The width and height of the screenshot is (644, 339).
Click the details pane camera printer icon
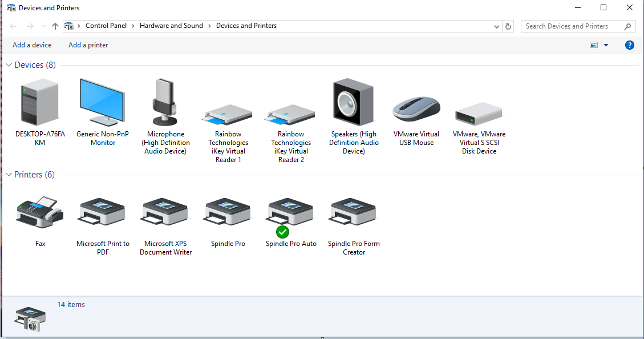(30, 319)
